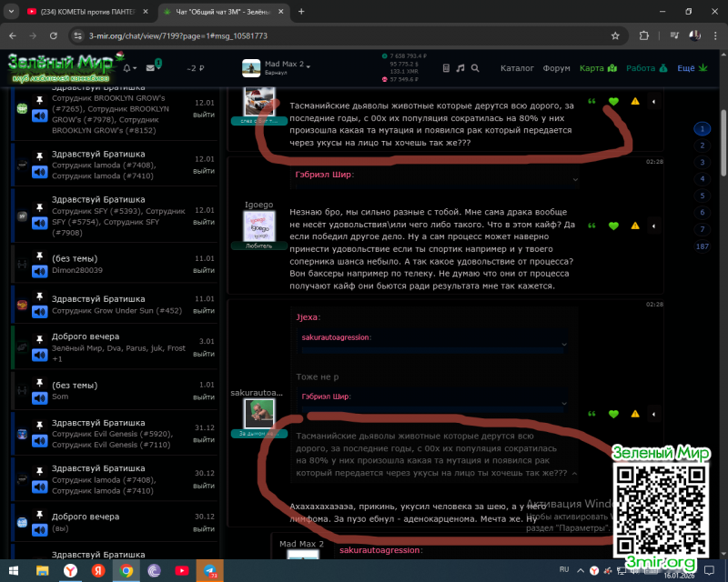This screenshot has width=728, height=582.
Task: Click the music note icon in header
Action: pyautogui.click(x=460, y=68)
